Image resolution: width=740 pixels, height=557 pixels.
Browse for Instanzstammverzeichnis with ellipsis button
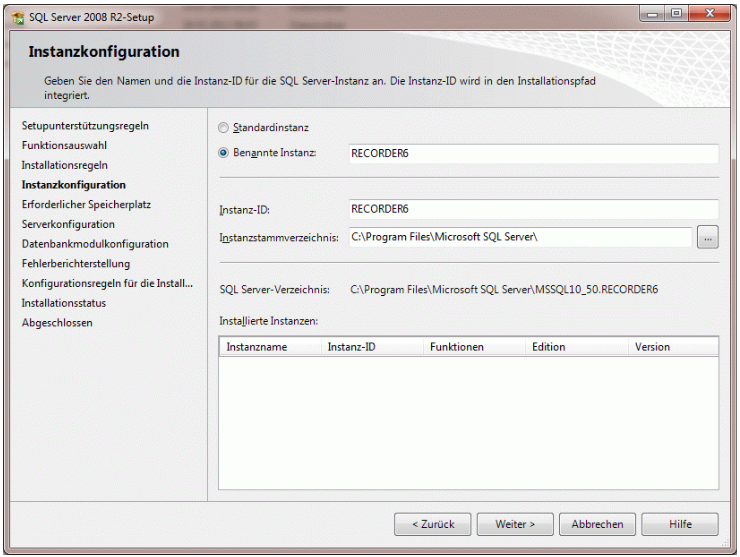708,237
